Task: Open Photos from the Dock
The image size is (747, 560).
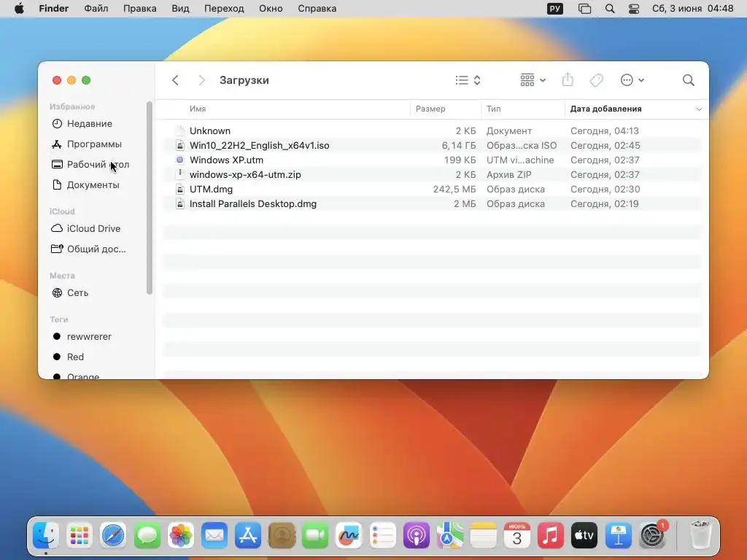Action: (181, 535)
